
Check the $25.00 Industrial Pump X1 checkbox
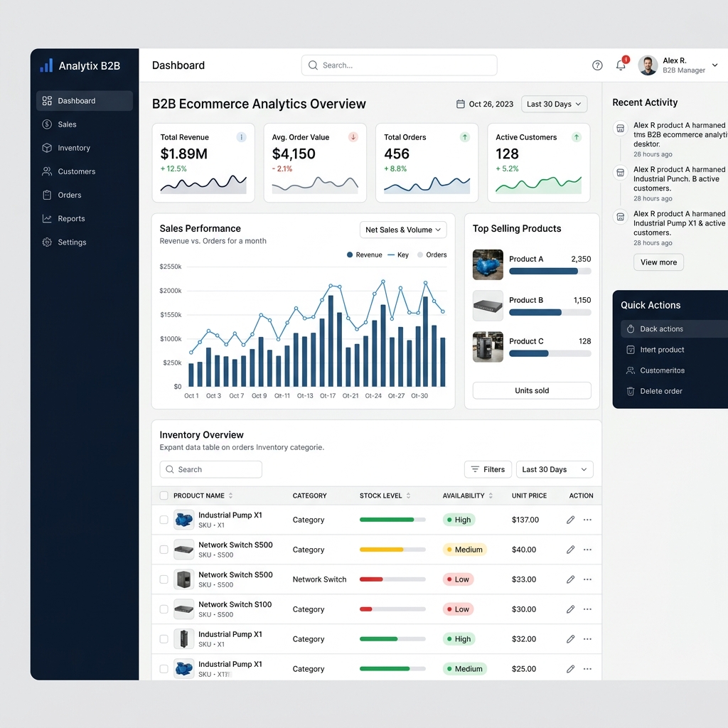click(x=164, y=669)
